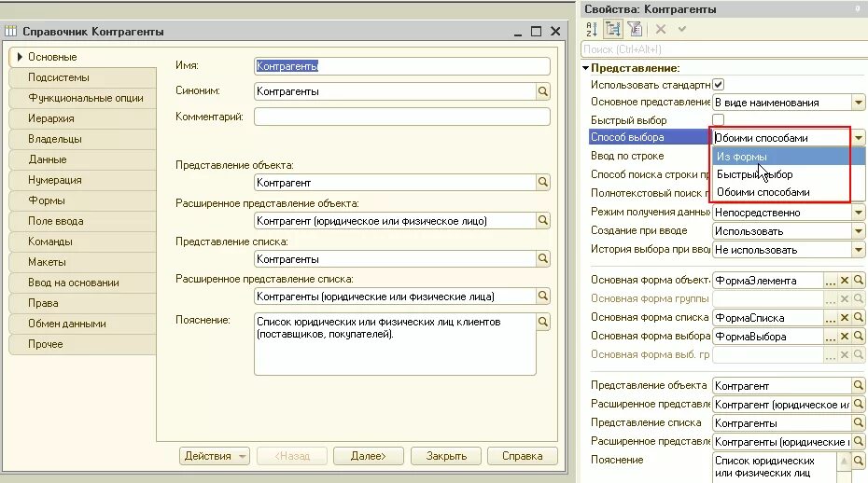Click magnifier icon beside ФормаВыбора field
This screenshot has height=483, width=868.
[x=859, y=337]
